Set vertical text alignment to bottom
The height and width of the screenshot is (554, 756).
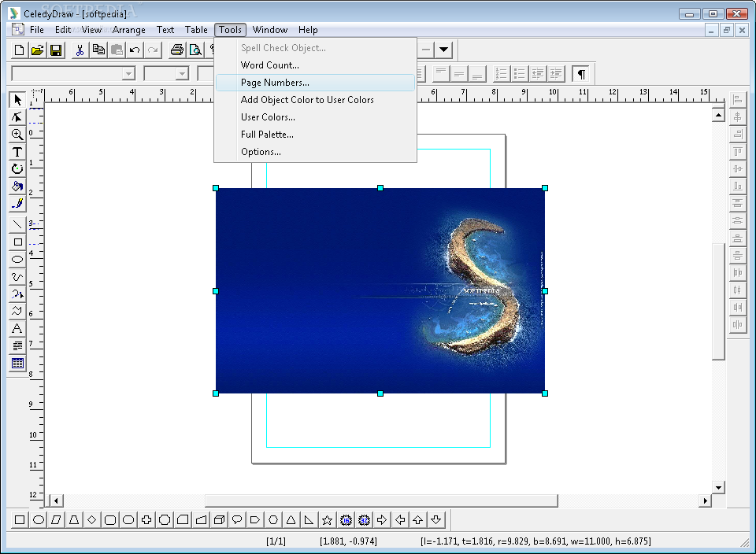tap(477, 74)
